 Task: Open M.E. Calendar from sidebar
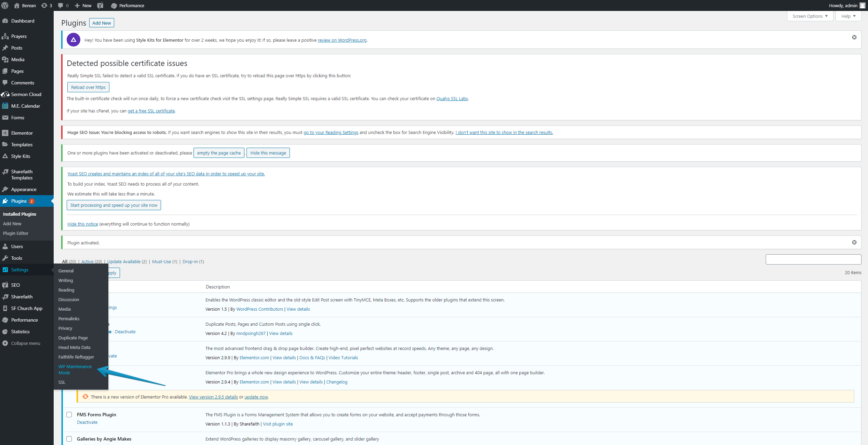(x=25, y=106)
